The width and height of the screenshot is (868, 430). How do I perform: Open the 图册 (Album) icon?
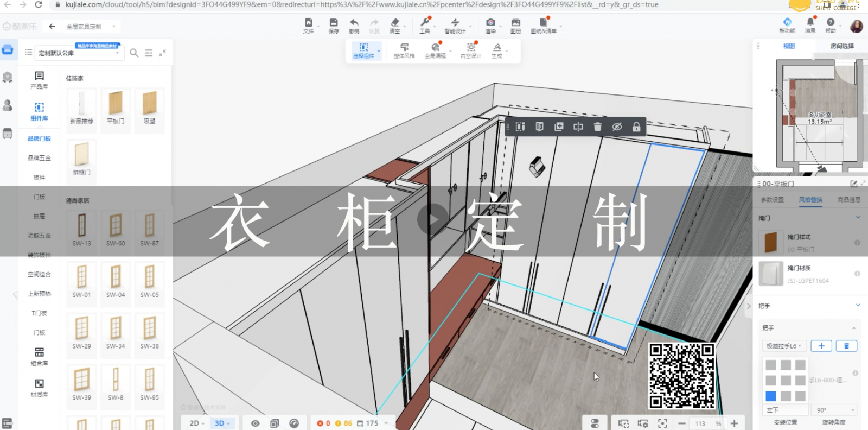coord(515,23)
